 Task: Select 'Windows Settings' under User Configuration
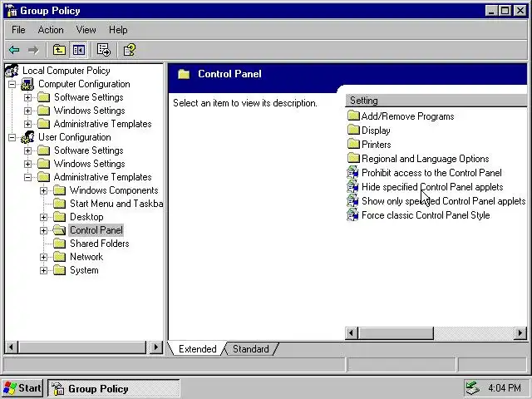(90, 164)
